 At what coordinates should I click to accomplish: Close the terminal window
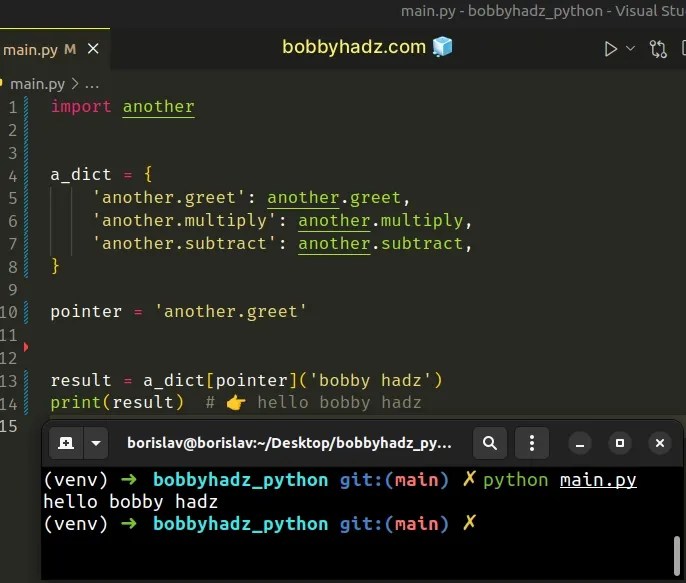pos(660,443)
